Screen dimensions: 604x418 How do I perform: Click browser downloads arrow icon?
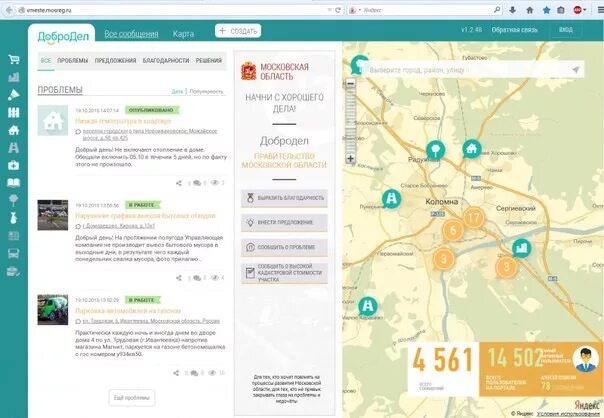tap(513, 10)
